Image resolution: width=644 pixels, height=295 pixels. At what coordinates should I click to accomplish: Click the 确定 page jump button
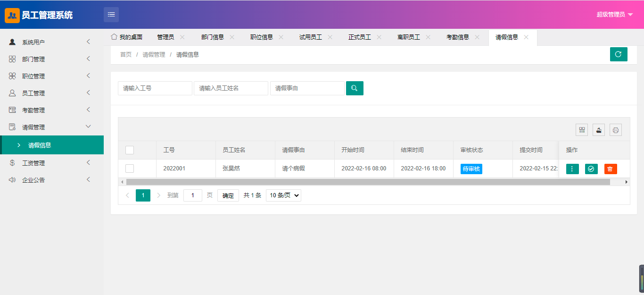(228, 195)
